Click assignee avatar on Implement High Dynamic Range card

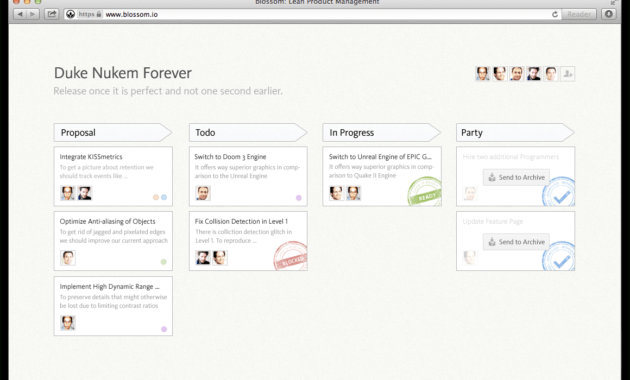[x=68, y=323]
